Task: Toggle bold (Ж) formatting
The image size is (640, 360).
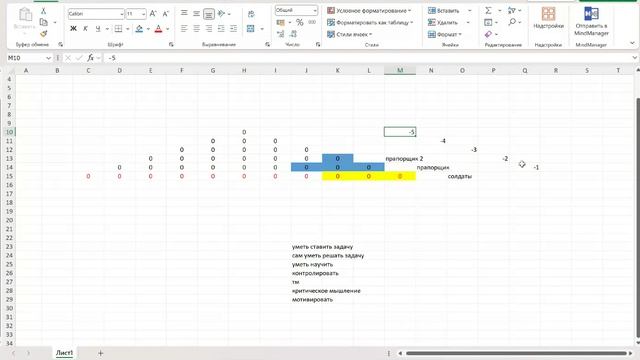Action: pyautogui.click(x=73, y=29)
